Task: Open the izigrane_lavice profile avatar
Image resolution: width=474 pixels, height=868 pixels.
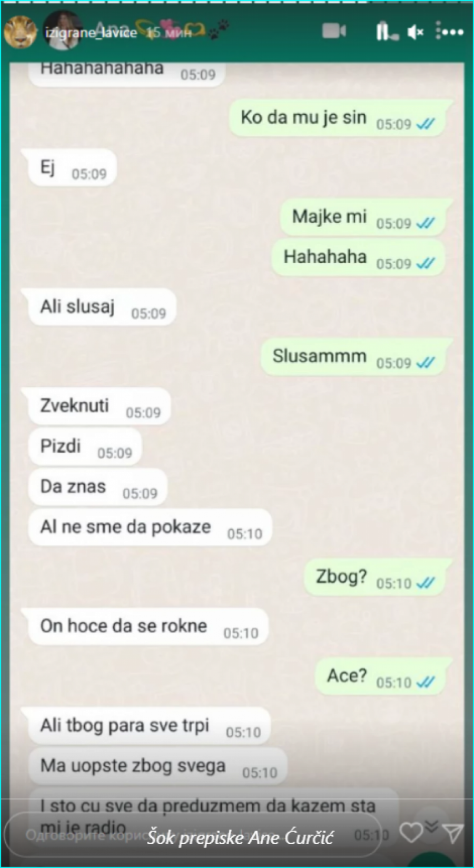Action: pos(20,31)
